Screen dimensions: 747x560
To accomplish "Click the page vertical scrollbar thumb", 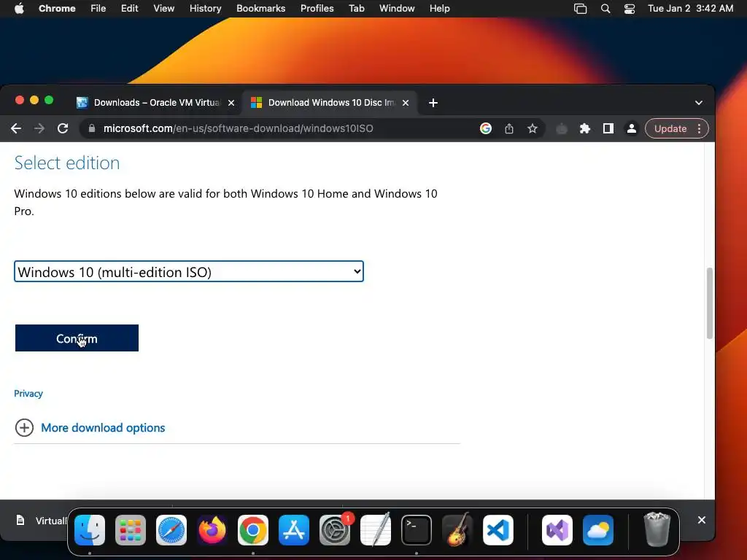I will [709, 303].
